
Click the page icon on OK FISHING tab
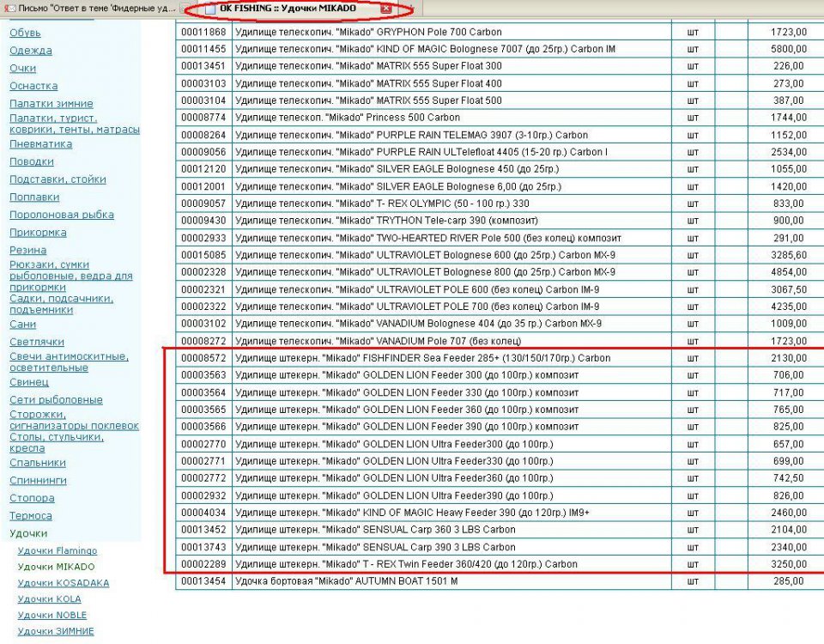(x=210, y=9)
